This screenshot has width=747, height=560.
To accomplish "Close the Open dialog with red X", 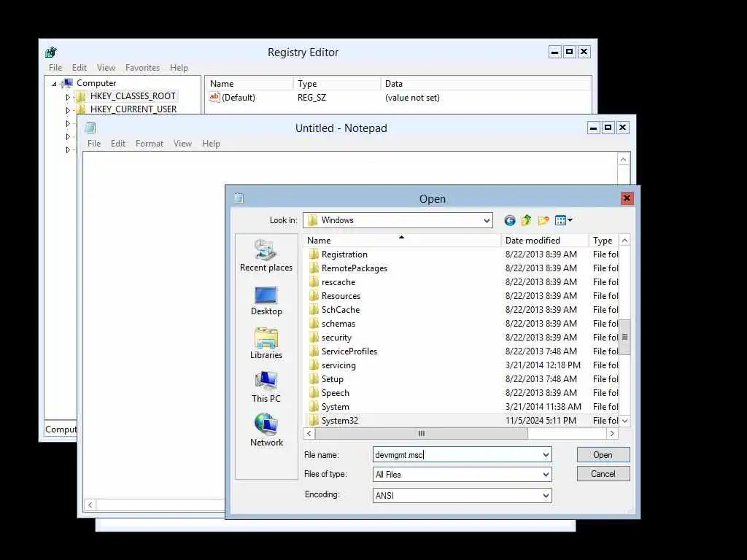I will click(627, 198).
